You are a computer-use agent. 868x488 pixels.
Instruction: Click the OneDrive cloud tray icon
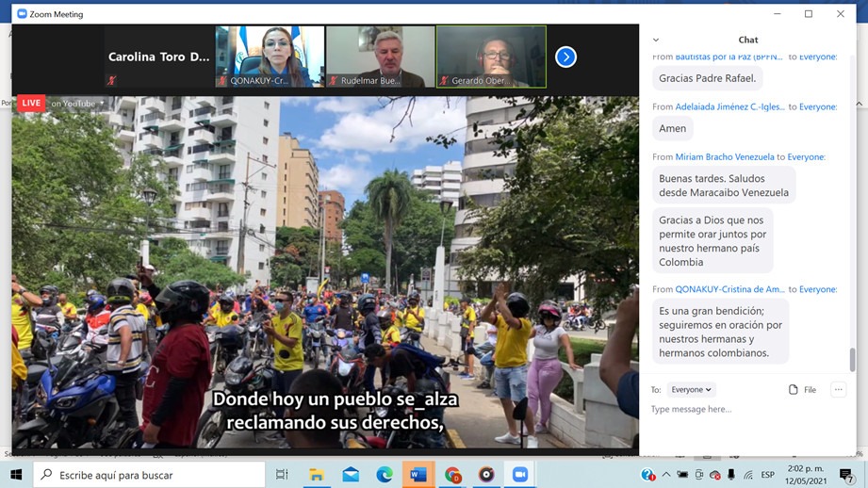[715, 475]
